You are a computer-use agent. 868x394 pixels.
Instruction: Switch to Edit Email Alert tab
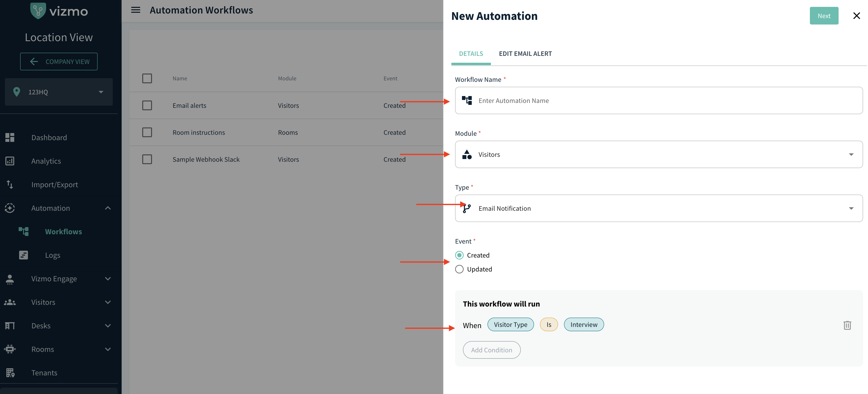point(525,54)
